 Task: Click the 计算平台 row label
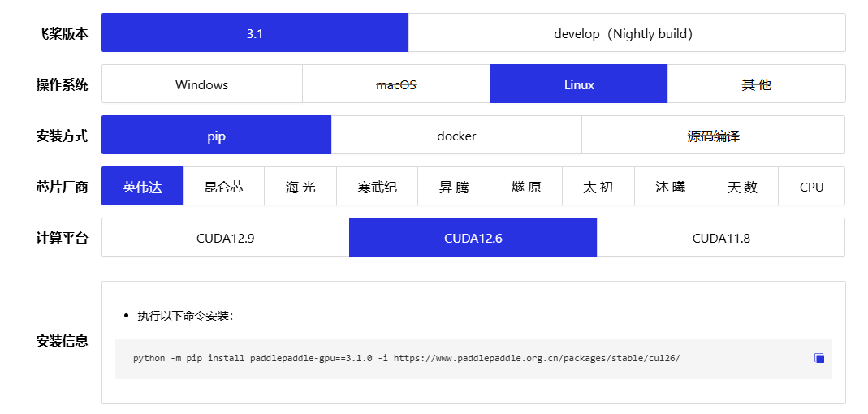[x=62, y=238]
